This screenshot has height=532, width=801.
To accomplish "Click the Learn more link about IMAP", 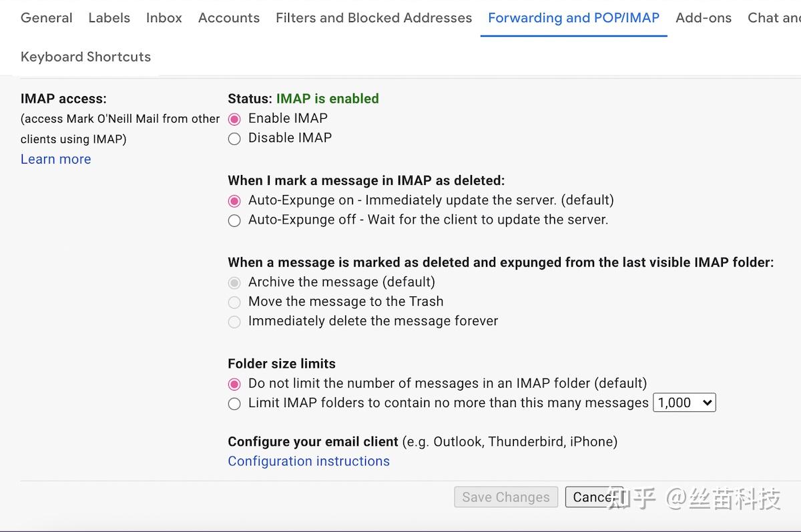I will pos(55,159).
